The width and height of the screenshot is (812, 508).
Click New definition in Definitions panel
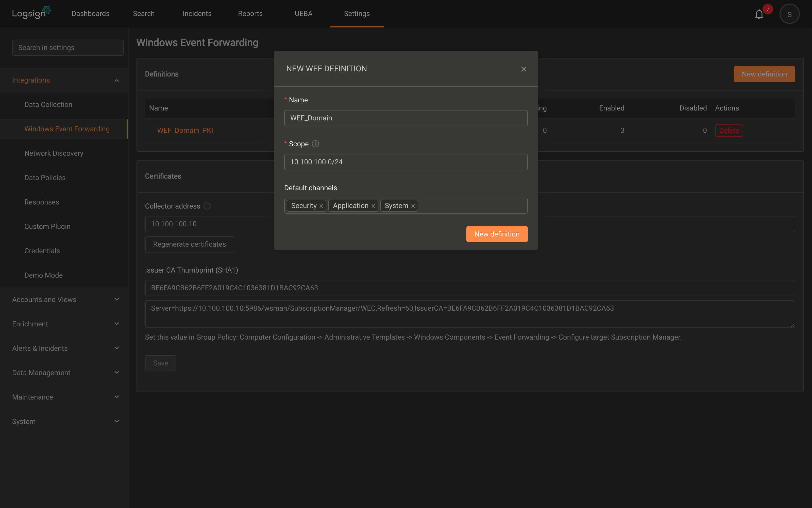click(764, 74)
